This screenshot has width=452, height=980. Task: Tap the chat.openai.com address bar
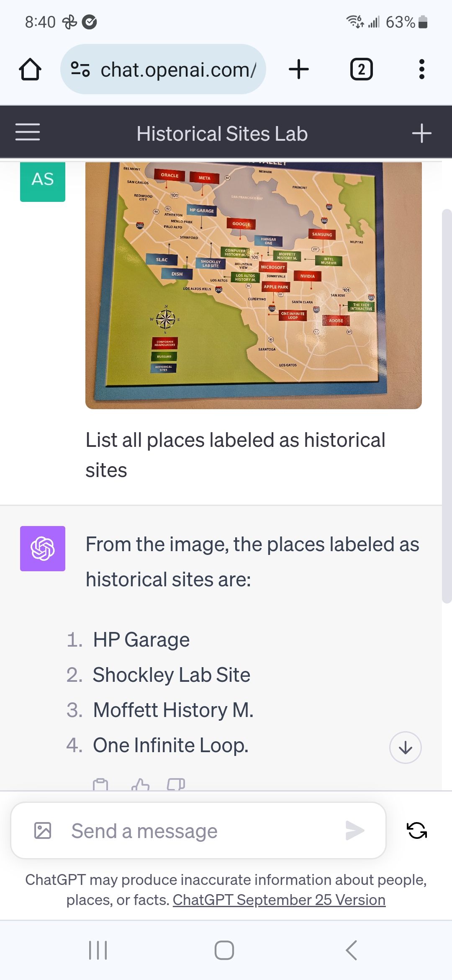pos(163,69)
